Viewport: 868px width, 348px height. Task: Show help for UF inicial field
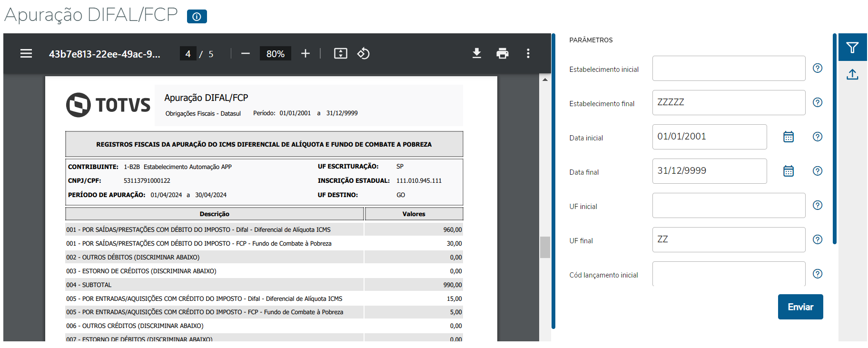click(818, 205)
